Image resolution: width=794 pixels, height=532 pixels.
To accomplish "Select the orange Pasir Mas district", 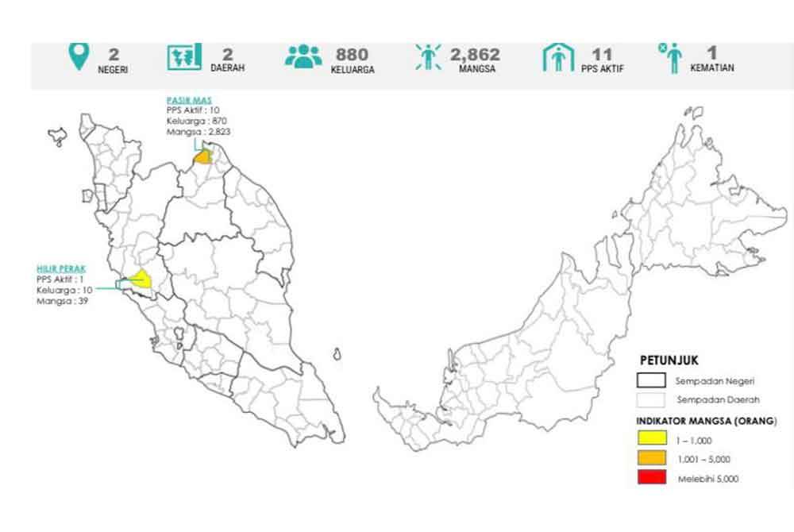I will point(204,157).
